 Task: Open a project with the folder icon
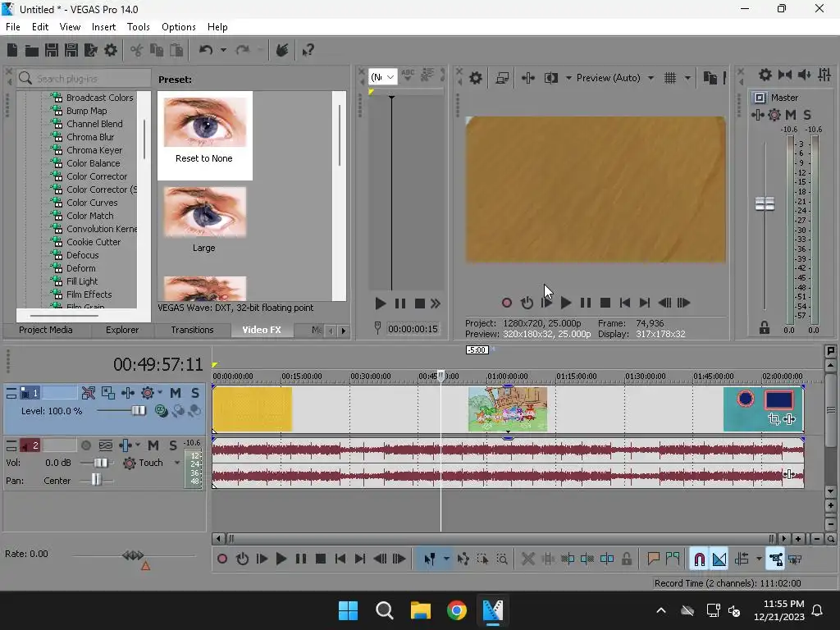32,50
